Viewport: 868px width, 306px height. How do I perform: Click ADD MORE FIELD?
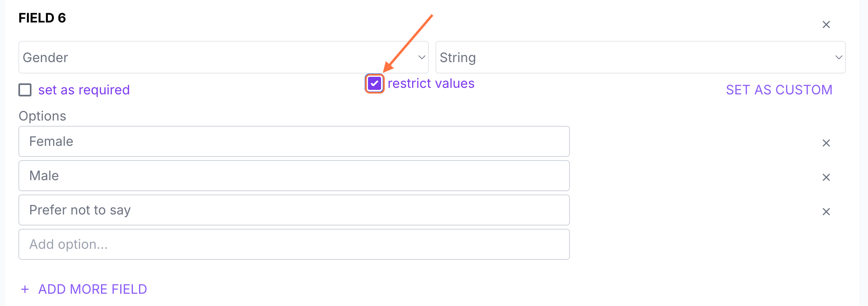coord(92,289)
